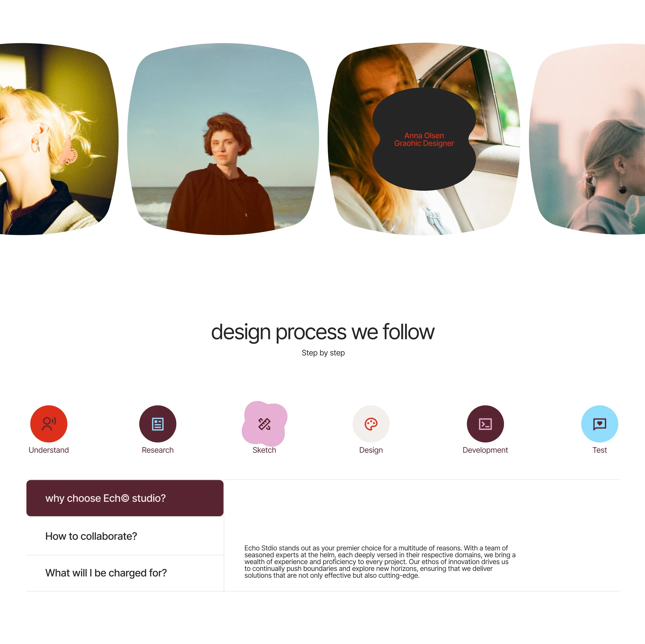Open the 'why choose Ech© studio?' tab
This screenshot has width=645, height=644.
coord(125,498)
